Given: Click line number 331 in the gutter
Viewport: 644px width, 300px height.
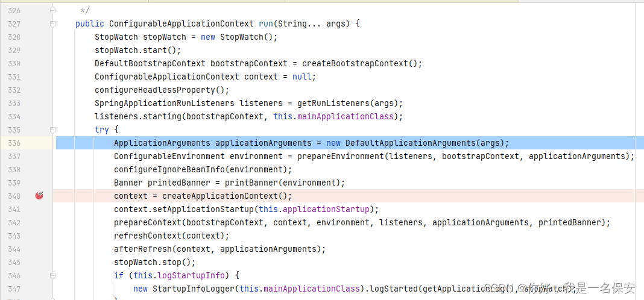Looking at the screenshot, I should click(x=14, y=77).
